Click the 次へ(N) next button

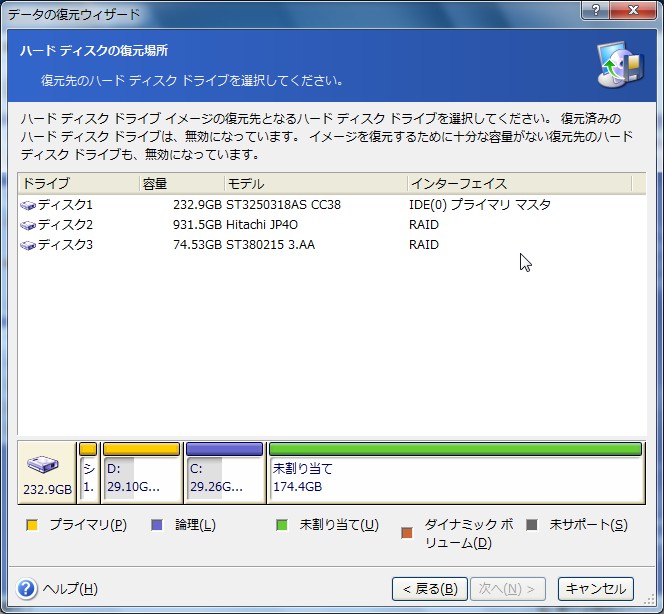coord(507,589)
